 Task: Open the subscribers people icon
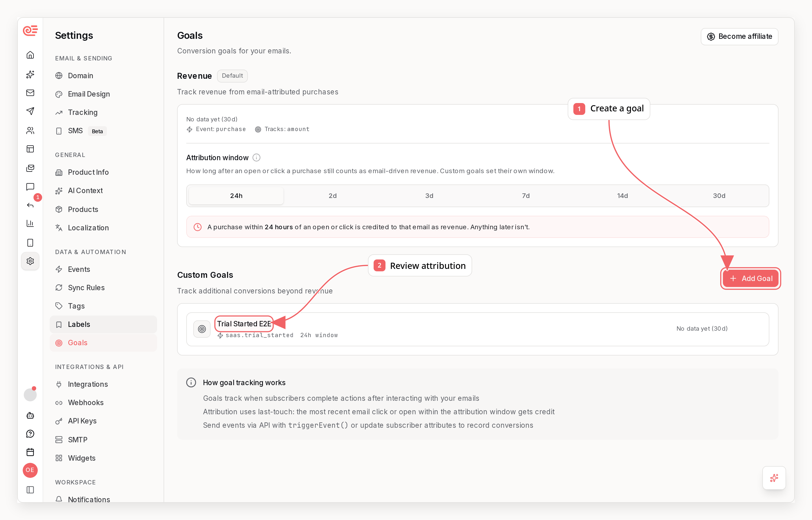click(30, 130)
